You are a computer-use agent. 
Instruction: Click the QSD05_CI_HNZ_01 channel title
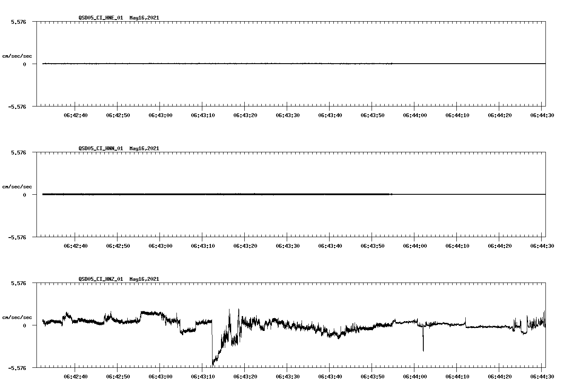(101, 279)
